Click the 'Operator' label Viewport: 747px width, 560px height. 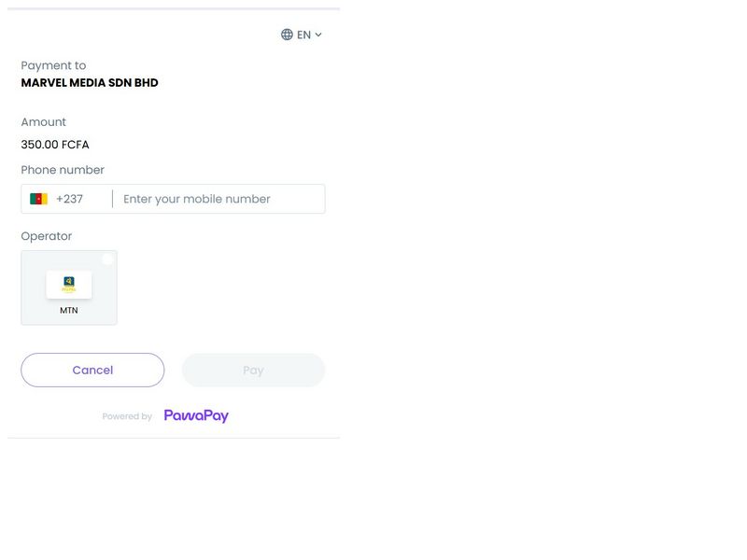point(46,236)
